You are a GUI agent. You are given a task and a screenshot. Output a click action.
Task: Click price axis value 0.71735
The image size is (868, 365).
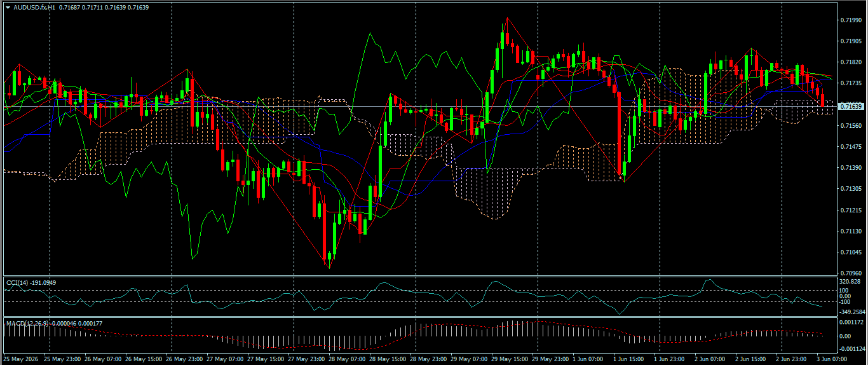pyautogui.click(x=851, y=83)
